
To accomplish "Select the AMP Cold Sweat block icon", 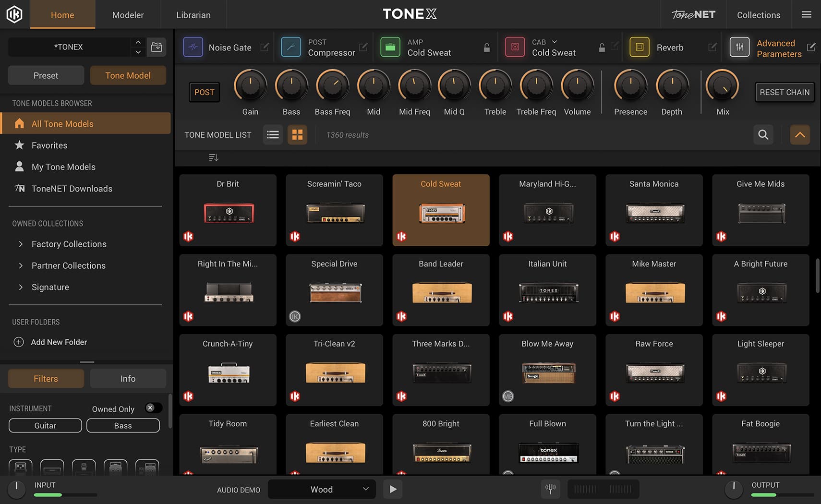I will (390, 47).
